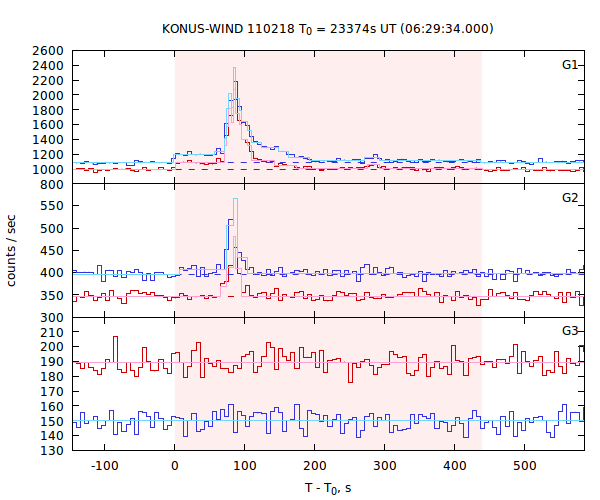Click x-axis tick label 100
Screen dimensions: 600x500
(x=245, y=466)
